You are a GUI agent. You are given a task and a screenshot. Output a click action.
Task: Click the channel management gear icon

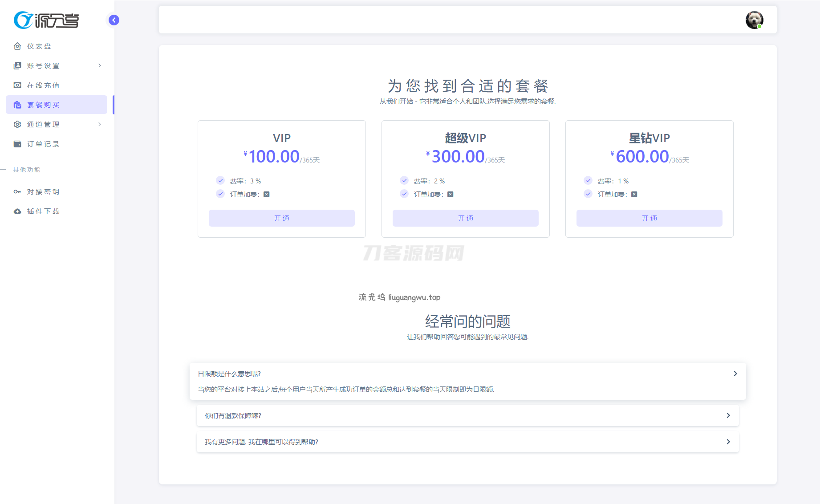(17, 125)
